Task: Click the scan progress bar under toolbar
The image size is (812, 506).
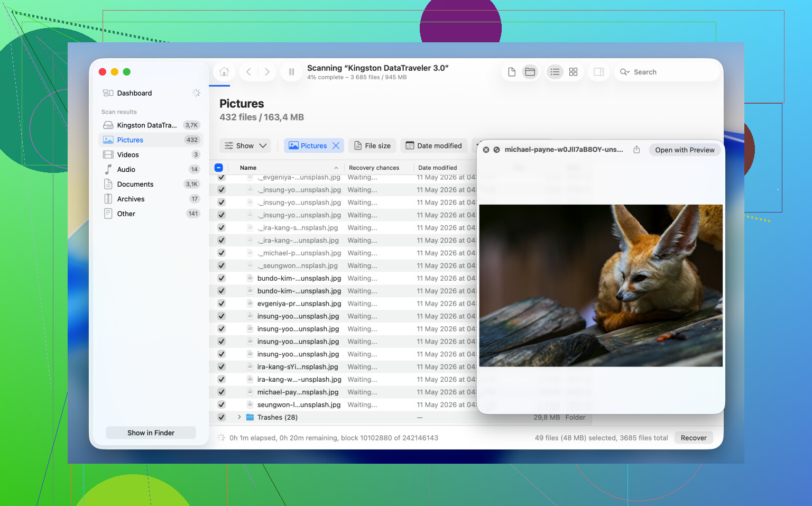Action: pos(219,85)
